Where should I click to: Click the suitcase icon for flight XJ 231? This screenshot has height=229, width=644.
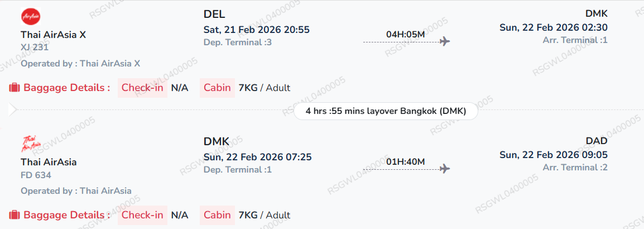point(15,88)
